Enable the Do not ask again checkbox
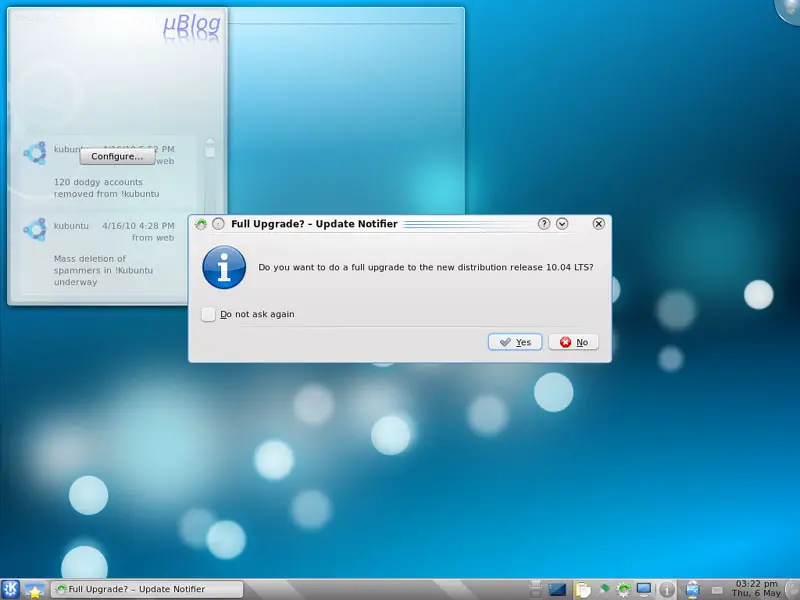 208,314
